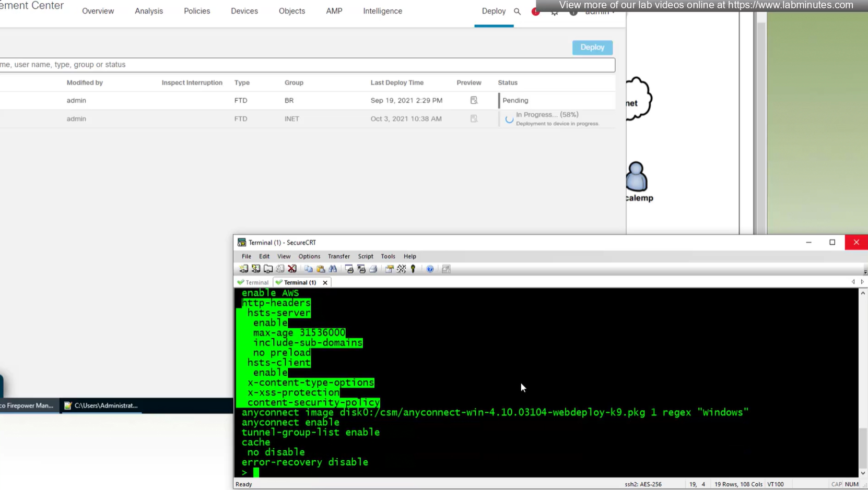The image size is (868, 490).
Task: Open the admin user dropdown
Action: click(600, 12)
